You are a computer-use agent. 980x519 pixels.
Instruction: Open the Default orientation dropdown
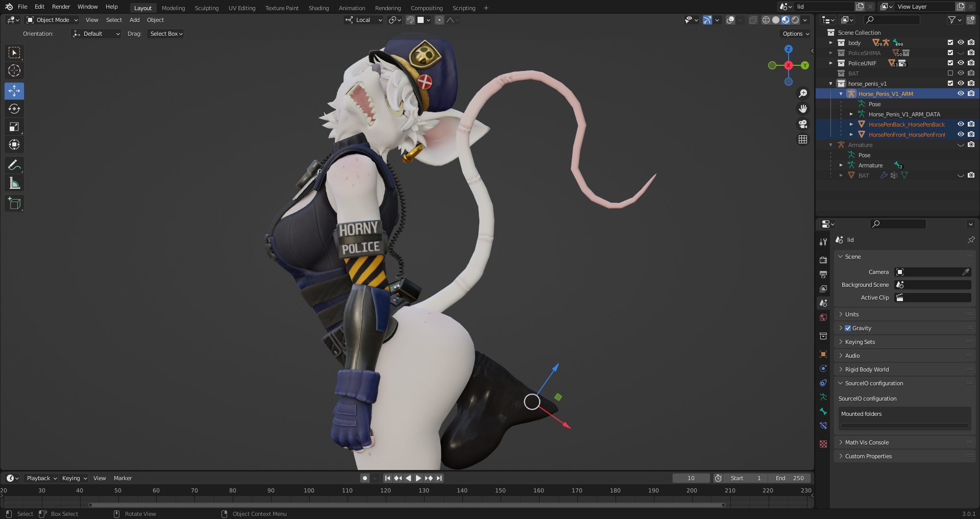point(96,34)
